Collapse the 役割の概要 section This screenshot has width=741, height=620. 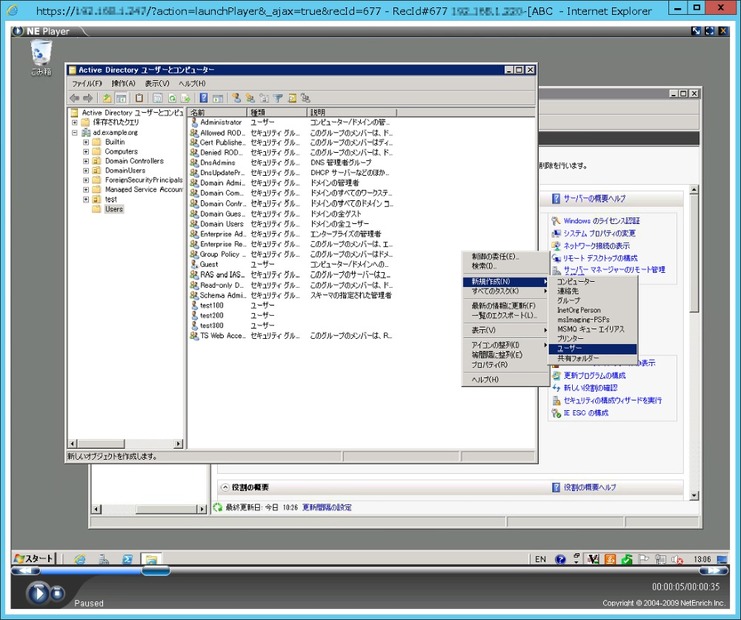tap(225, 487)
